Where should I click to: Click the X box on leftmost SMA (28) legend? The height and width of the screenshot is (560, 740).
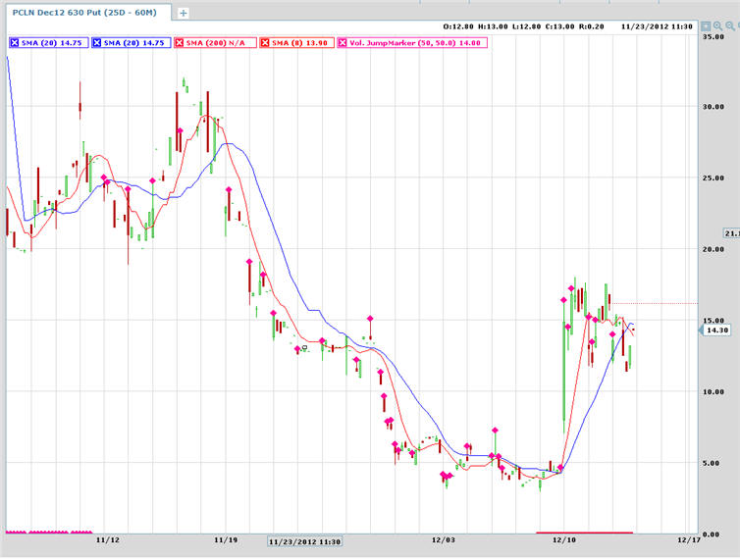pos(14,42)
